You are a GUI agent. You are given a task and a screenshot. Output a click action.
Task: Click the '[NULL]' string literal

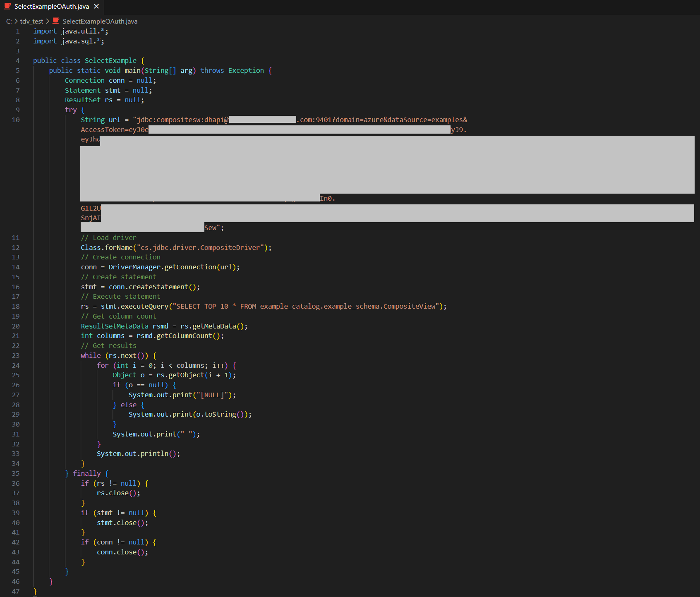click(x=212, y=395)
